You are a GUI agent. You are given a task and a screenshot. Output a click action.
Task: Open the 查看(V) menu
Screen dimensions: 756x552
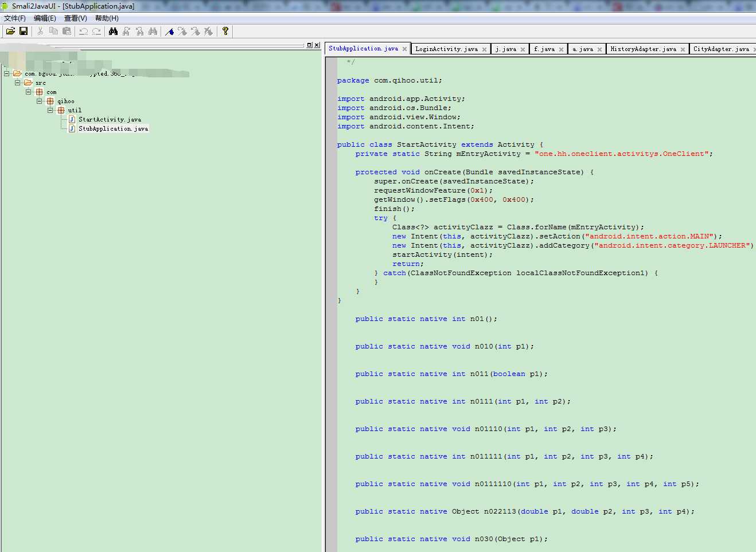[76, 18]
